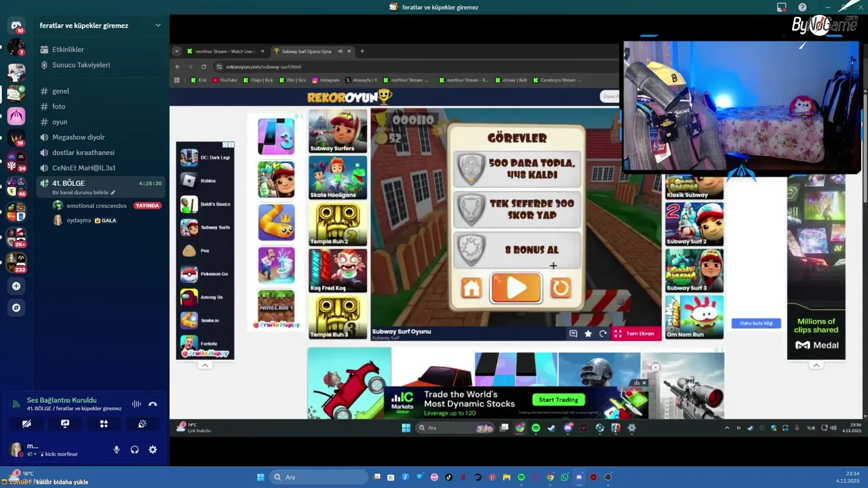This screenshot has height=488, width=868.
Task: Open the Discord inbox icon in title bar
Action: (x=782, y=7)
